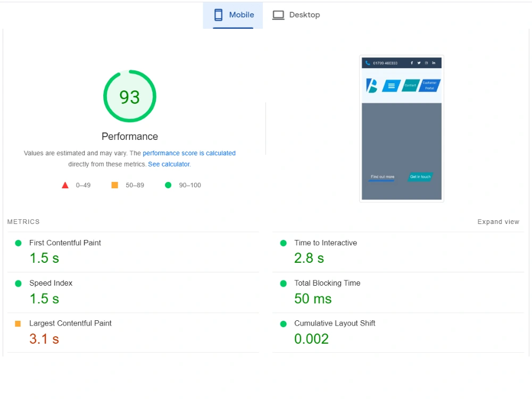Click the 1.5 s First Contentful Paint value

pos(44,258)
